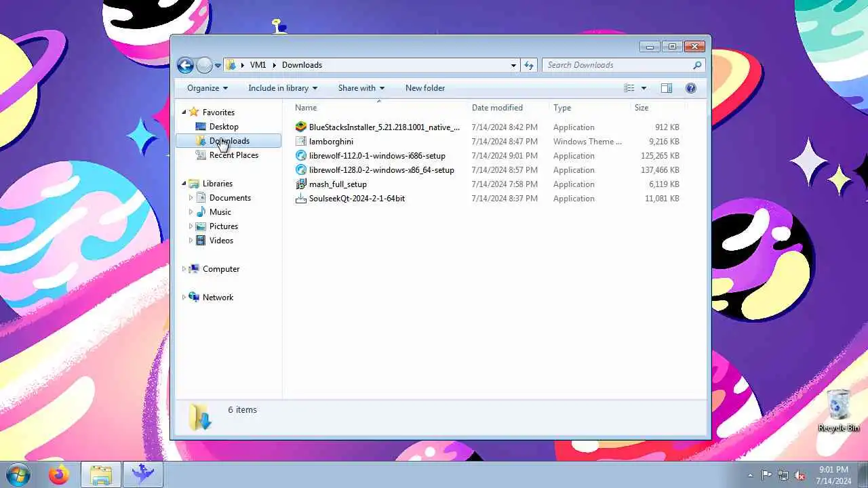Image resolution: width=868 pixels, height=488 pixels.
Task: Open the Windows Start menu
Action: pyautogui.click(x=18, y=475)
